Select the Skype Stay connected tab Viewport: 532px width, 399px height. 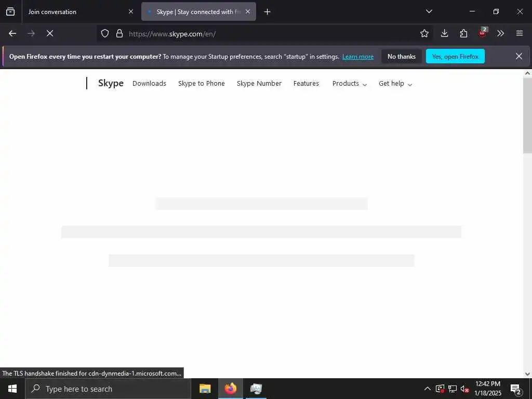coord(198,11)
